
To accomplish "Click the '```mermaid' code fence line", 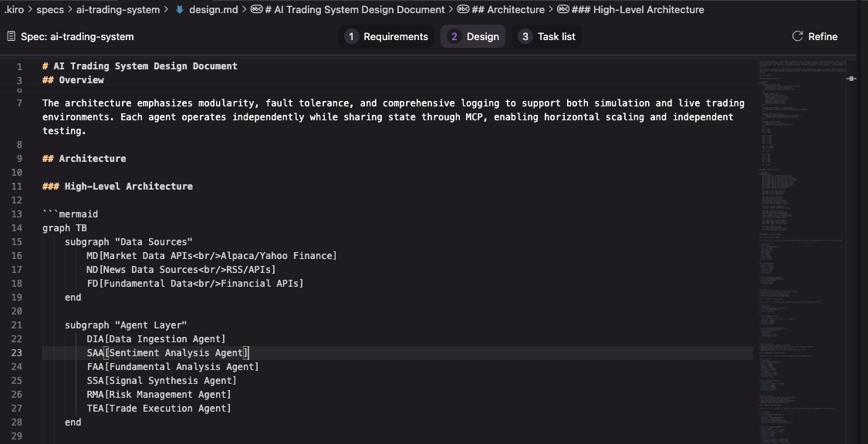I will tap(70, 214).
